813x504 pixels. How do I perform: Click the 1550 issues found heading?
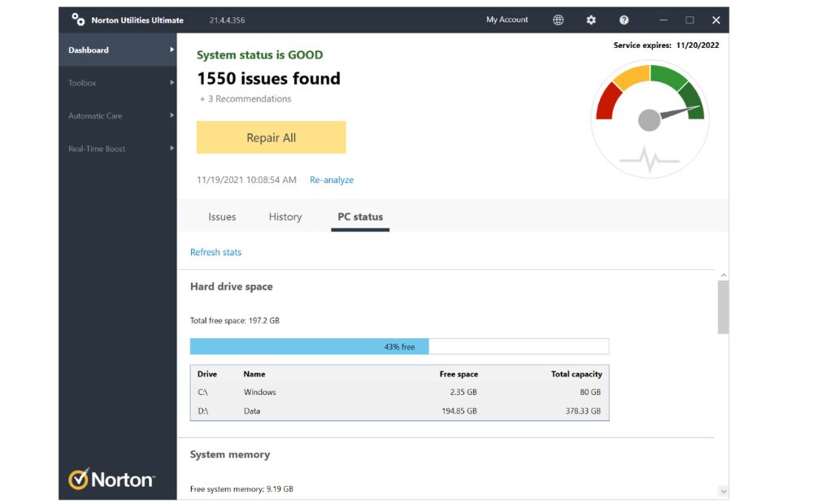268,78
